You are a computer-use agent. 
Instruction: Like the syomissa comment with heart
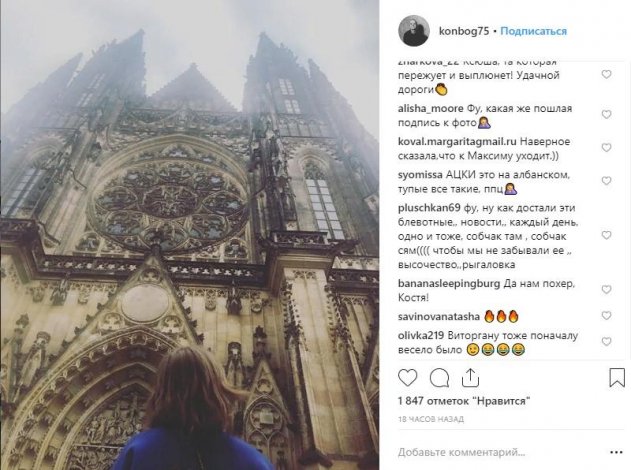606,181
